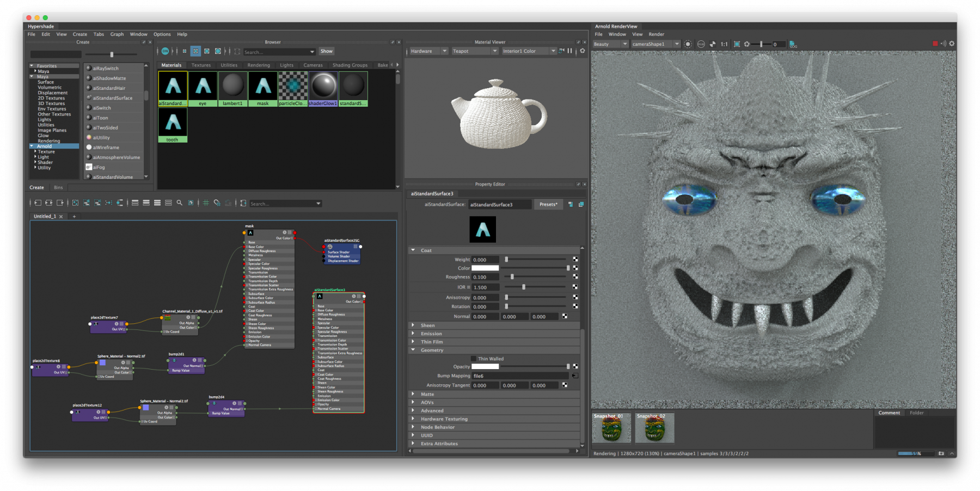The width and height of the screenshot is (980, 491).
Task: Click the Opacity white color swatch
Action: point(485,367)
